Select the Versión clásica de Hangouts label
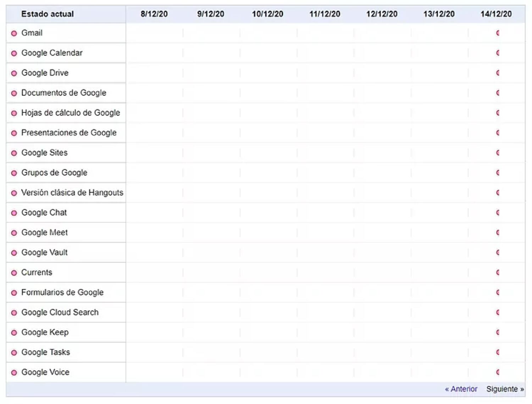This screenshot has width=532, height=404. point(72,192)
